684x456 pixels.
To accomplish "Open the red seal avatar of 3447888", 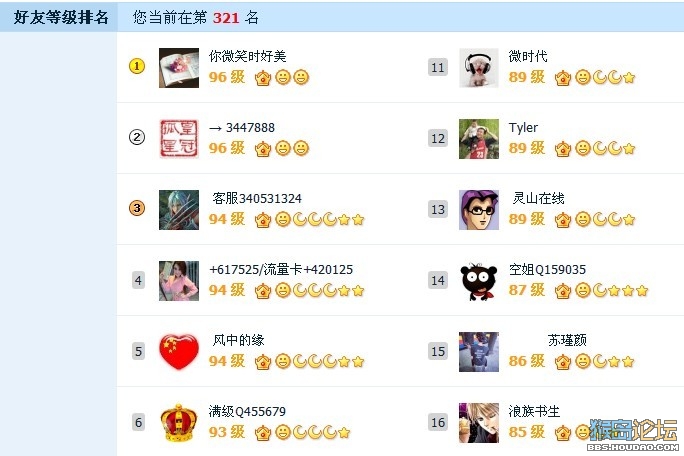I will pyautogui.click(x=179, y=139).
